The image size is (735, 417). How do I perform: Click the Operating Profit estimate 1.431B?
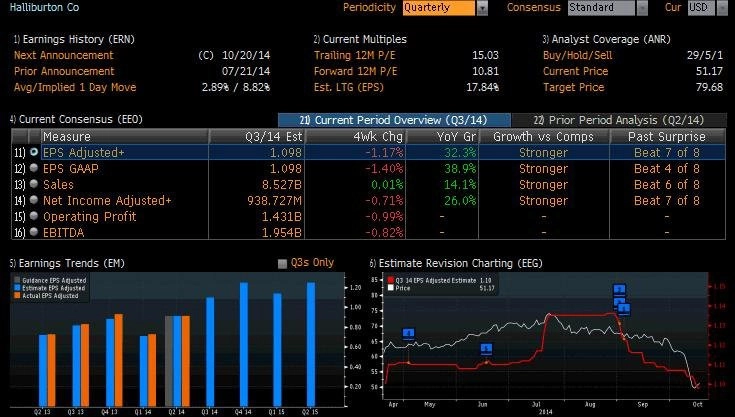click(x=281, y=216)
